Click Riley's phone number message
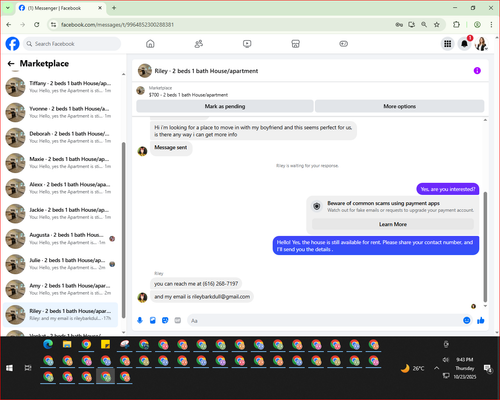This screenshot has height=400, width=500. (196, 284)
